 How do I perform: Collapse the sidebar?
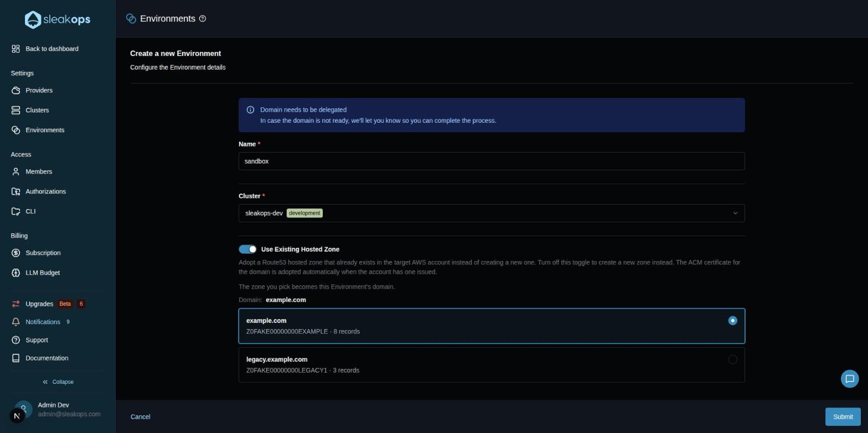click(x=58, y=382)
